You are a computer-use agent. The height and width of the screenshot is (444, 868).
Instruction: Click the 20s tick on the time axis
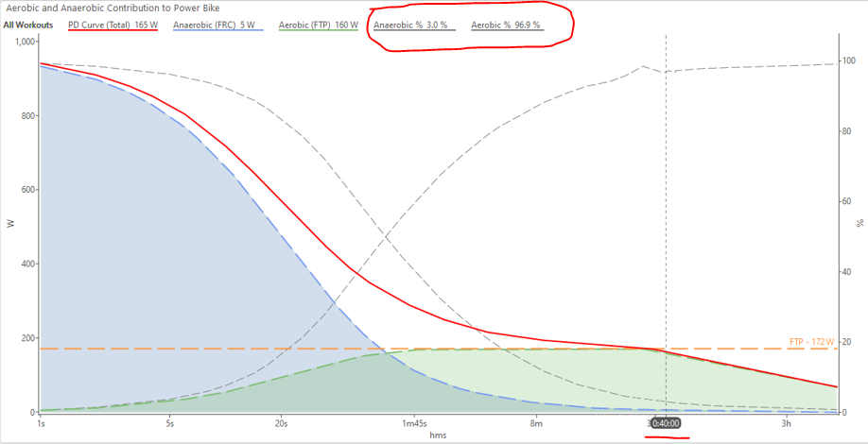(281, 423)
